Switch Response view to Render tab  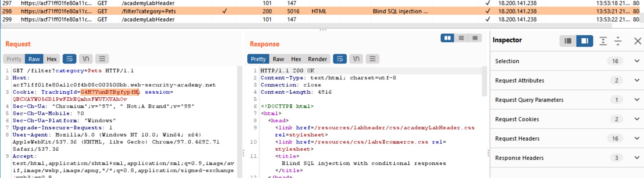318,59
